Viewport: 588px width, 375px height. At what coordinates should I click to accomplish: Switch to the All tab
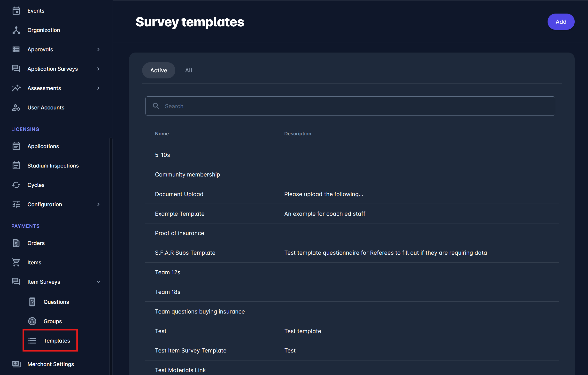tap(188, 70)
